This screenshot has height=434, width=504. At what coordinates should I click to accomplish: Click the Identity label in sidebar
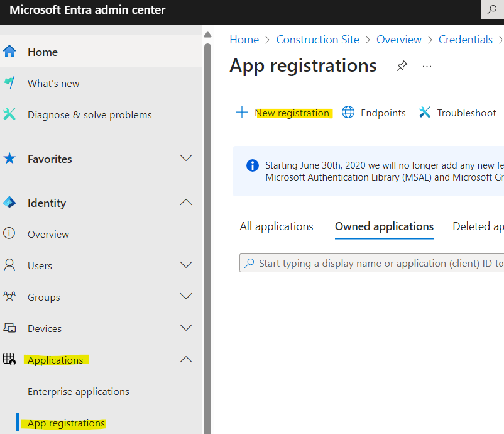pyautogui.click(x=47, y=203)
